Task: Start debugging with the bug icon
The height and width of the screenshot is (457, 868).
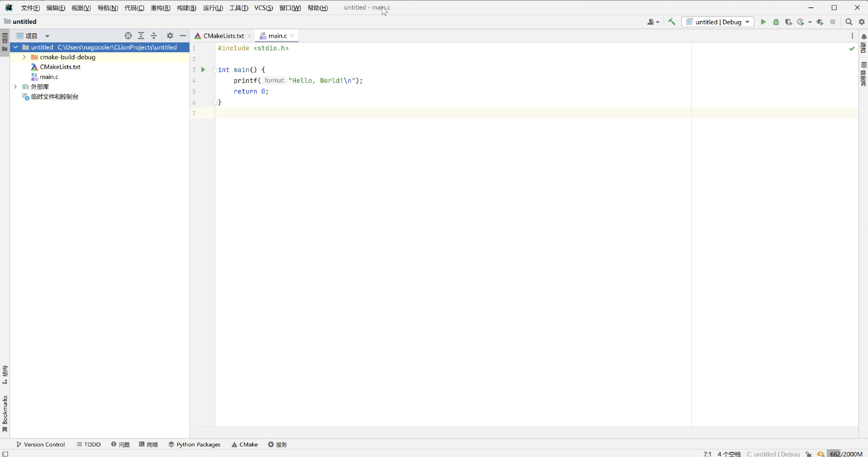Action: pos(776,22)
